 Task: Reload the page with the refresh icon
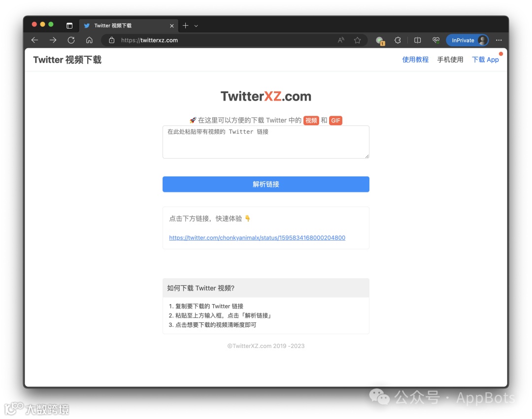pyautogui.click(x=71, y=40)
